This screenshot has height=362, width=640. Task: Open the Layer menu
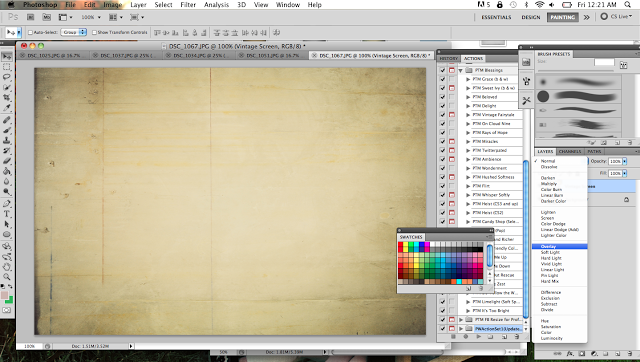coord(138,4)
